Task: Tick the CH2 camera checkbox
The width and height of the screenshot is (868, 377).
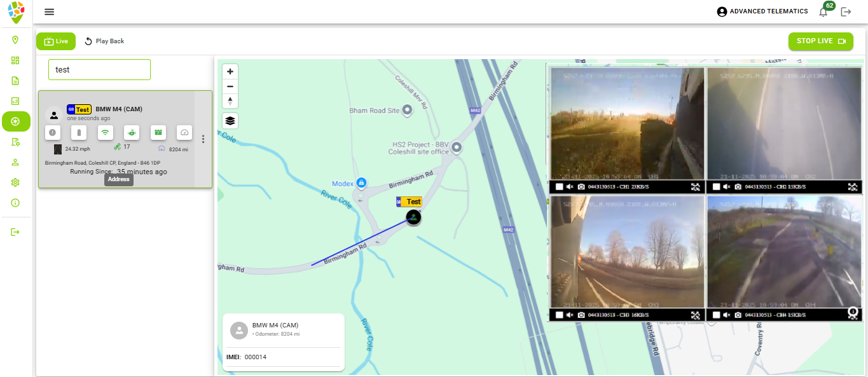Action: (716, 187)
